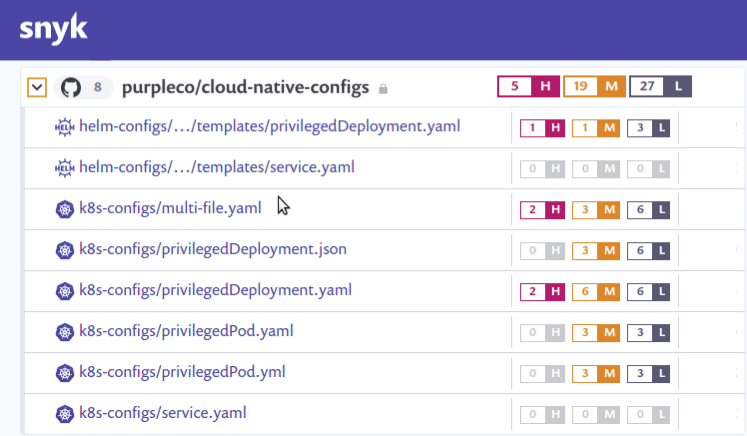Click Kubernetes icon for k8s privilegedDeployment.yaml
Image resolution: width=747 pixels, height=436 pixels.
click(x=65, y=291)
